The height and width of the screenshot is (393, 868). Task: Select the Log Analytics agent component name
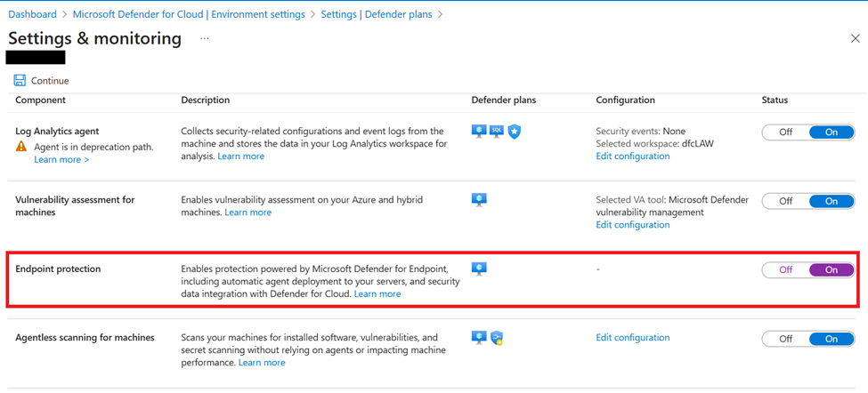[x=57, y=132]
